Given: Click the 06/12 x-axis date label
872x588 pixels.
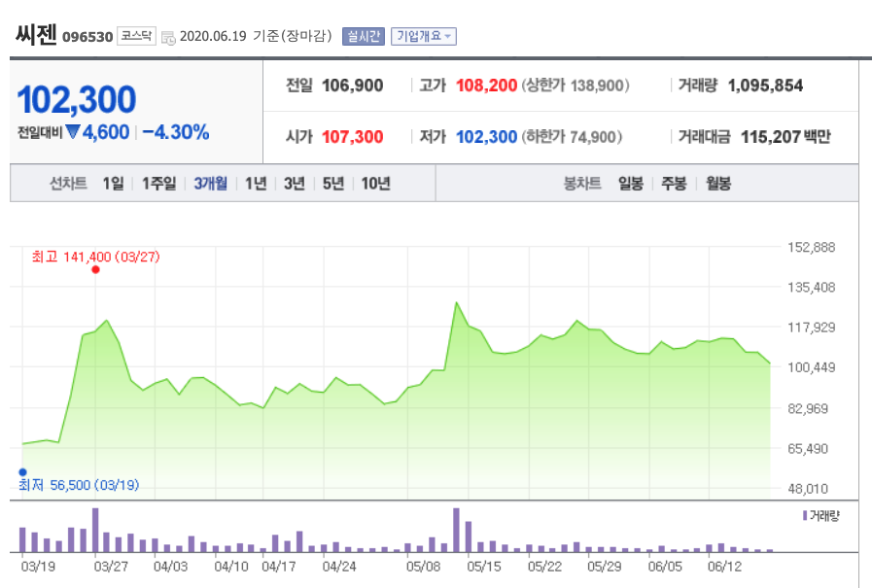Looking at the screenshot, I should 724,567.
